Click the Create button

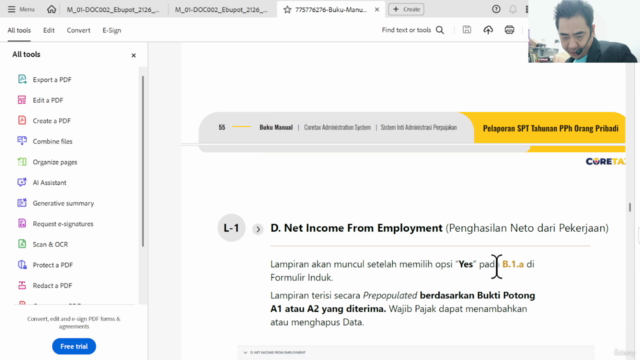point(406,9)
